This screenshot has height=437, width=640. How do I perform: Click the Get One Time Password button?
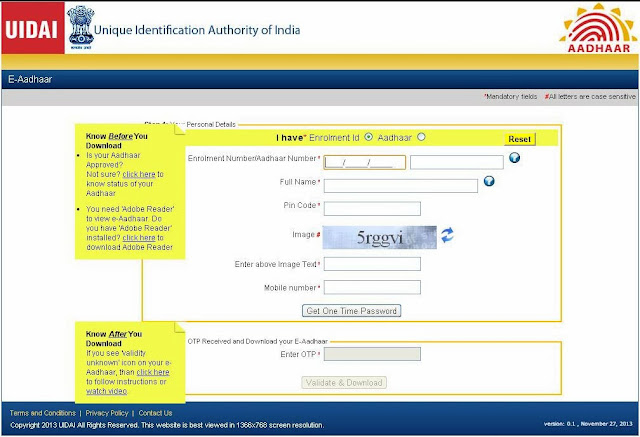point(351,311)
